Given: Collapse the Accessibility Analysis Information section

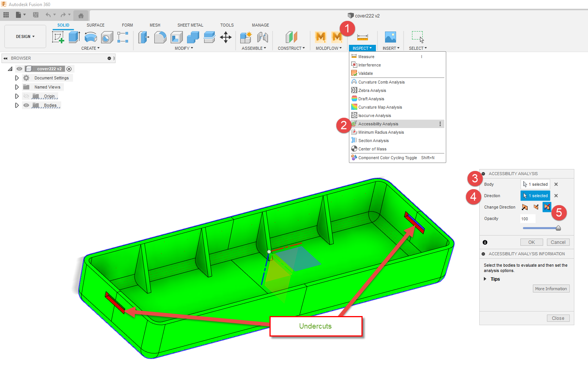Looking at the screenshot, I should tap(483, 254).
